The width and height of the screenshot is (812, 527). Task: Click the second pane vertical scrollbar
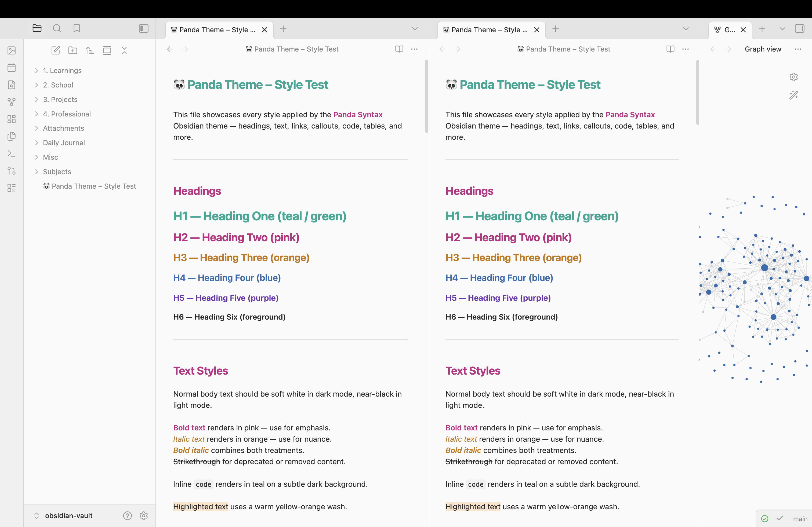coord(697,93)
